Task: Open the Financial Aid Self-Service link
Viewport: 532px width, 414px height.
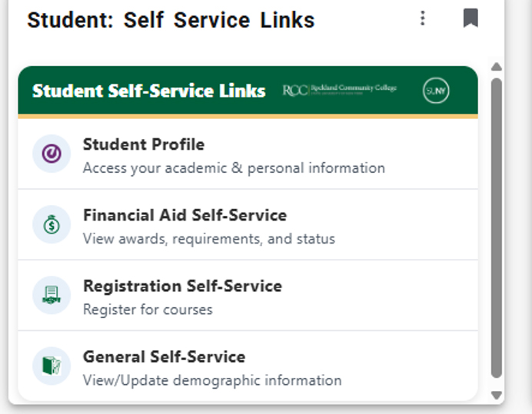Action: (x=248, y=224)
